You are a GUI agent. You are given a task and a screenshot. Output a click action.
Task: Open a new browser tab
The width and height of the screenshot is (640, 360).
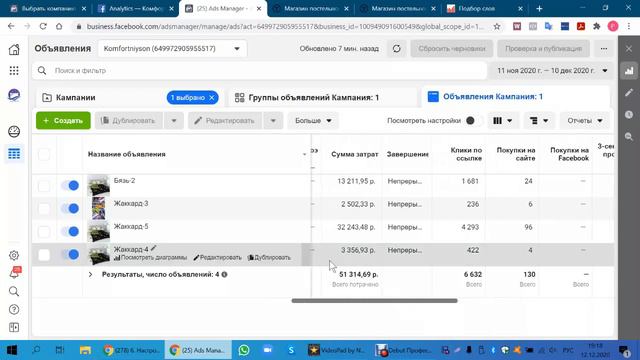pyautogui.click(x=539, y=9)
